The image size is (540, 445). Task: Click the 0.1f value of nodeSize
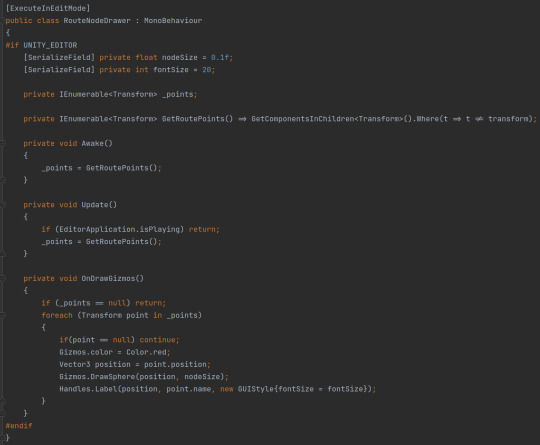(x=220, y=58)
